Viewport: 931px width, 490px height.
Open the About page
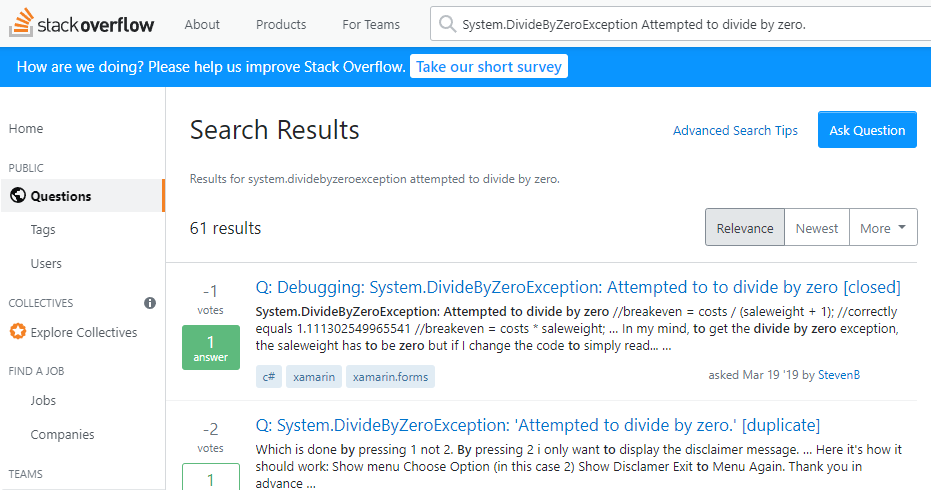202,24
